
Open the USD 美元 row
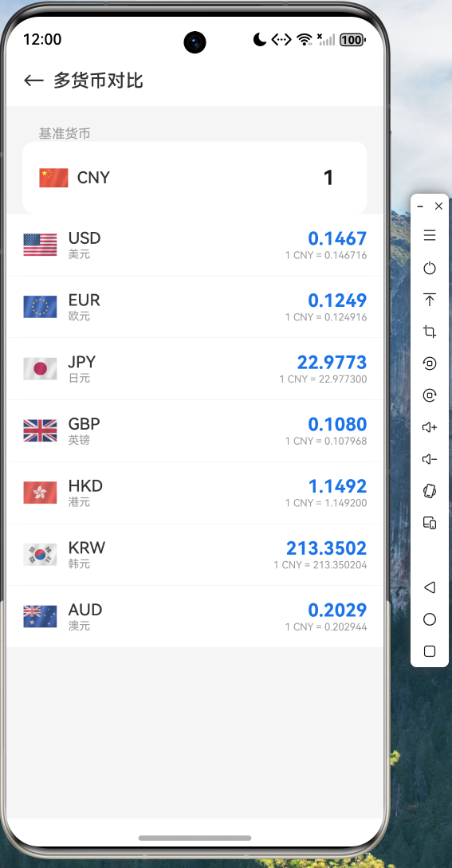point(195,245)
